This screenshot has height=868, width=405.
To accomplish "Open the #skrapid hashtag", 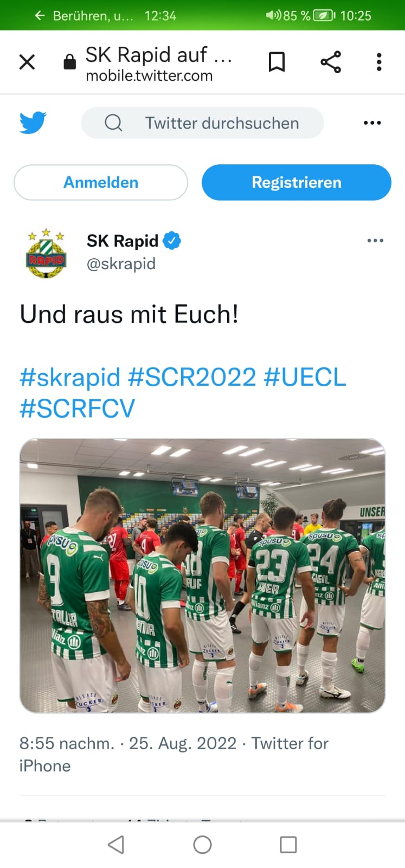I will click(x=70, y=377).
